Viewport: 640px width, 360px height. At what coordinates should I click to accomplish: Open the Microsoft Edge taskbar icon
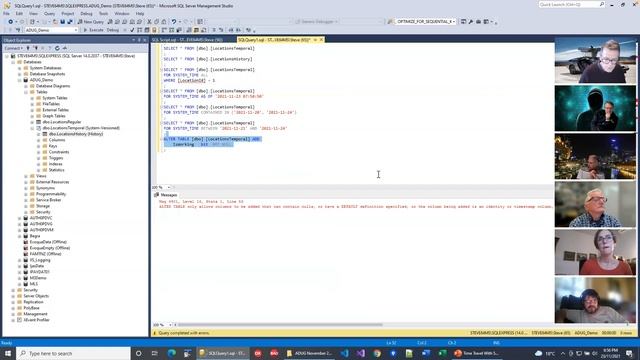tap(171, 353)
